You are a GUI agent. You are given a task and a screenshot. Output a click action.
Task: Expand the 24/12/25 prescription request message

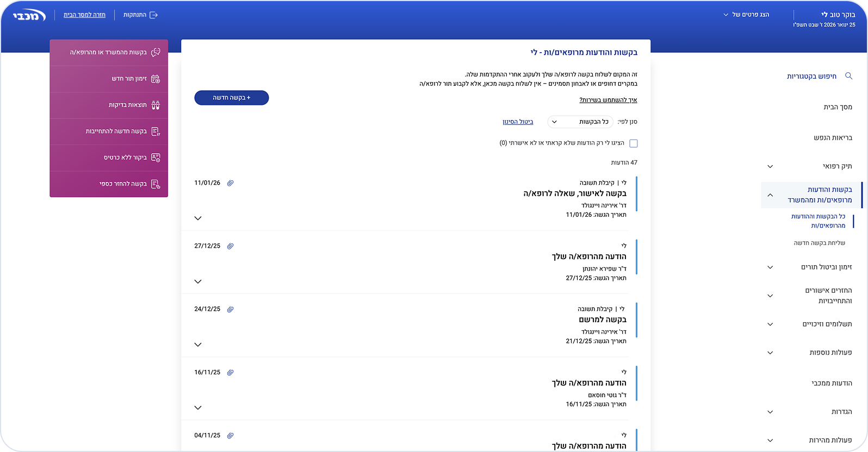[x=198, y=344]
